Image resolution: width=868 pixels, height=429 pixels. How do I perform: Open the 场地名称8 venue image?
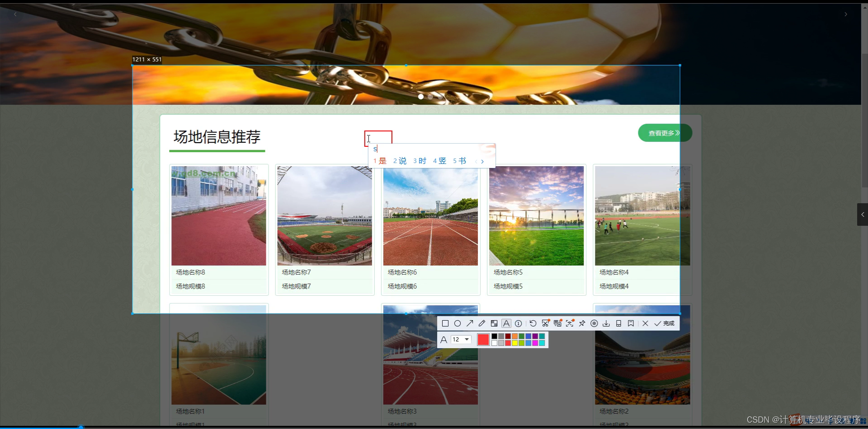(219, 216)
